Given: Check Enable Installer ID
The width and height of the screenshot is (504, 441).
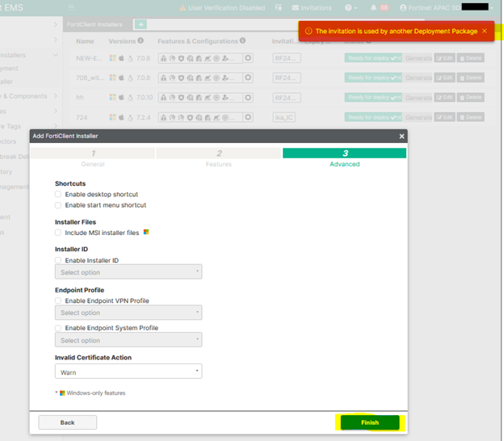Looking at the screenshot, I should (x=58, y=260).
